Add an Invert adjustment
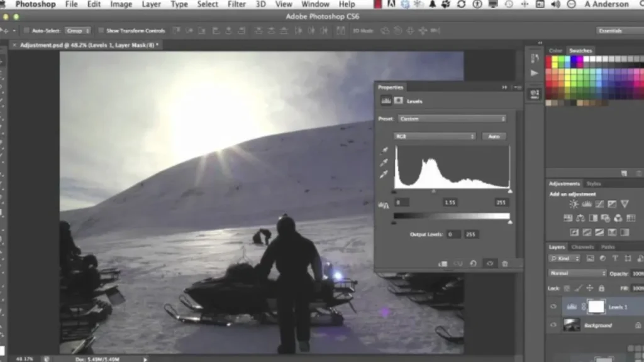644x362 pixels. click(574, 233)
